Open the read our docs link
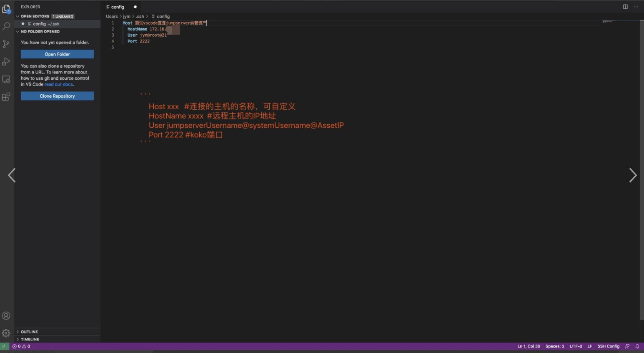The image size is (644, 353). [x=58, y=84]
